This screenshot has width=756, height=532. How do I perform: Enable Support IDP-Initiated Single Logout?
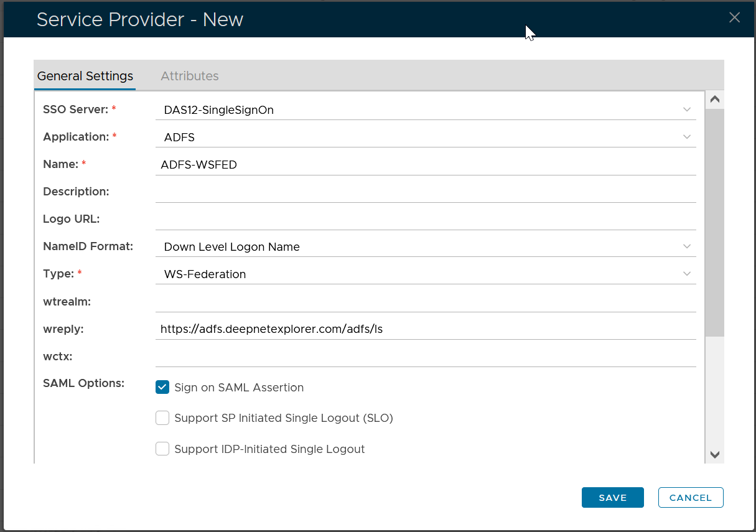162,449
